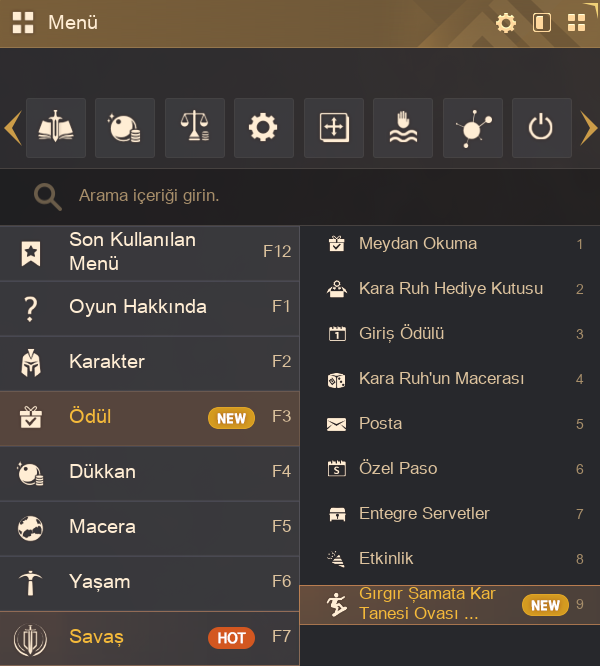Click the power exit shortcut icon
The image size is (600, 666).
tap(542, 128)
